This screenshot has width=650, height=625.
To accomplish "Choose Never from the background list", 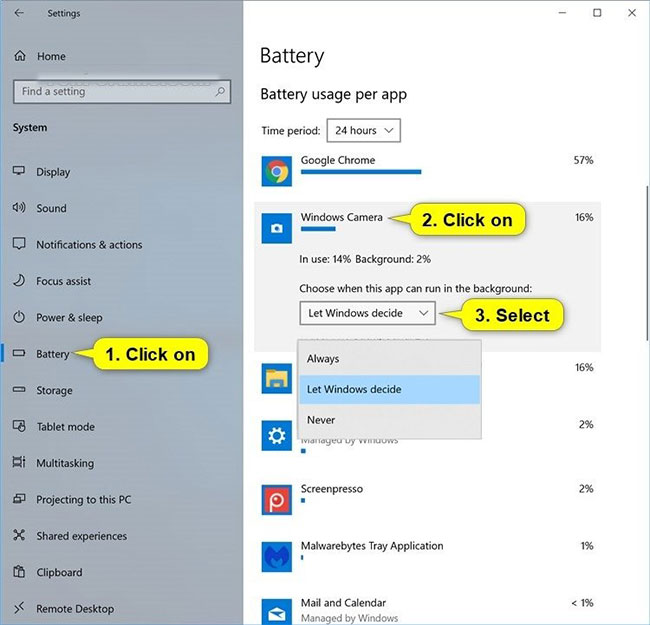I will pyautogui.click(x=389, y=420).
